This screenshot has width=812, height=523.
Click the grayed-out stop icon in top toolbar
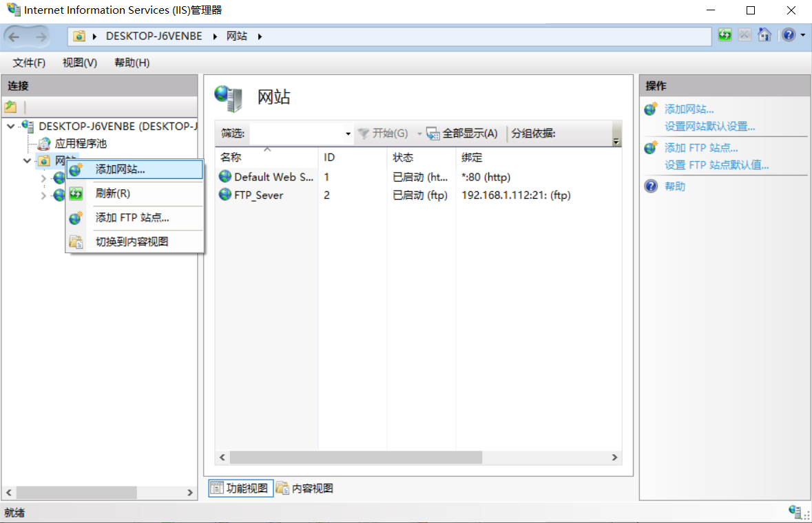[x=745, y=35]
